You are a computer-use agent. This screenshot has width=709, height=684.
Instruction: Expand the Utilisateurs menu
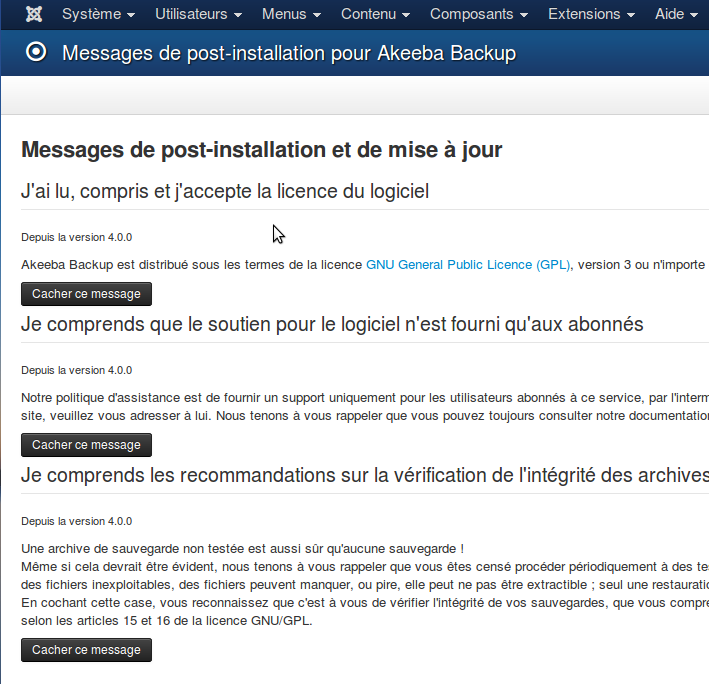198,15
